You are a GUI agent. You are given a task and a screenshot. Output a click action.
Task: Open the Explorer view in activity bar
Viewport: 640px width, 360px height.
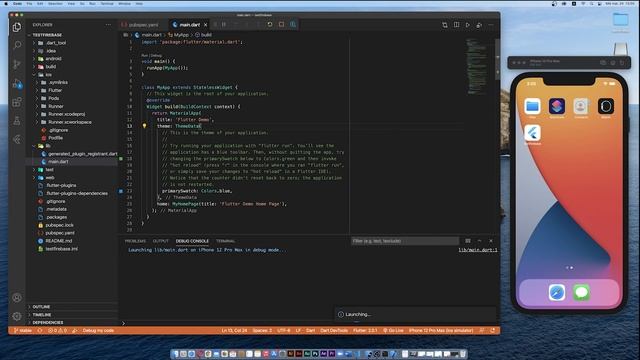coord(17,27)
